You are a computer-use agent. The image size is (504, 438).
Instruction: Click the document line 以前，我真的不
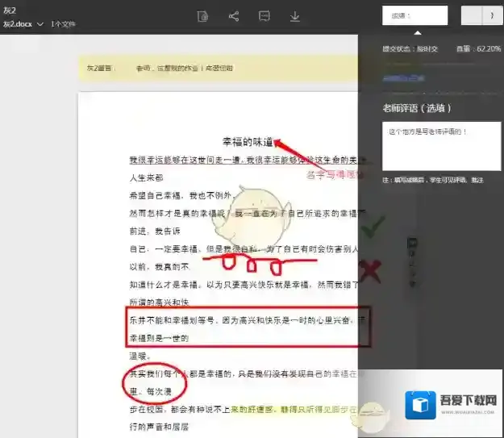(159, 267)
